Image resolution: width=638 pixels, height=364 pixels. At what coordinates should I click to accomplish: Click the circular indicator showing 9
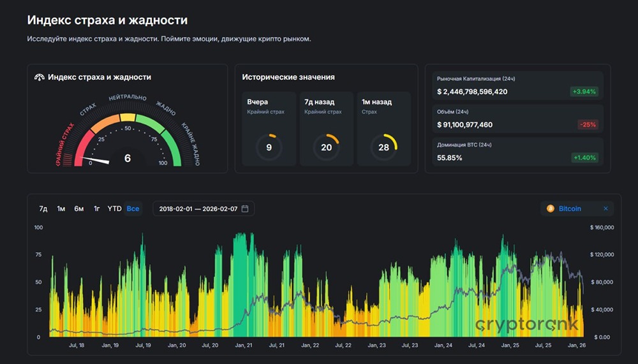coord(269,147)
